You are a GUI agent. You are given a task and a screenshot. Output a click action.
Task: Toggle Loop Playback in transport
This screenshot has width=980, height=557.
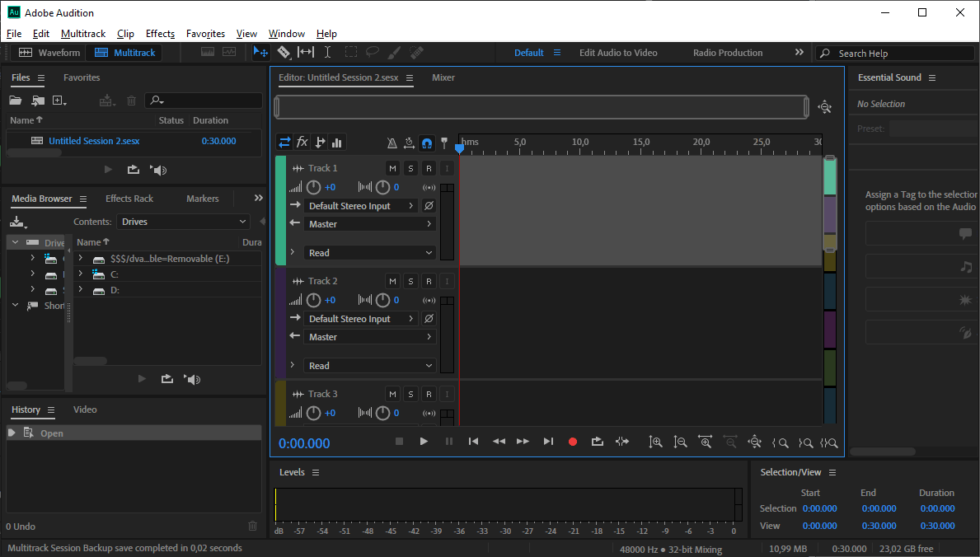tap(598, 442)
